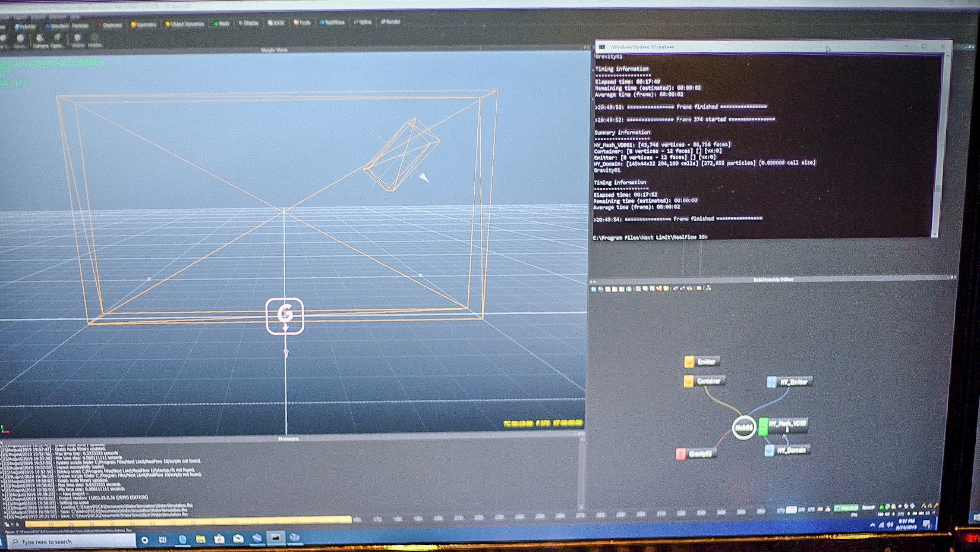
Task: Select the Gravity01 node
Action: pos(695,454)
